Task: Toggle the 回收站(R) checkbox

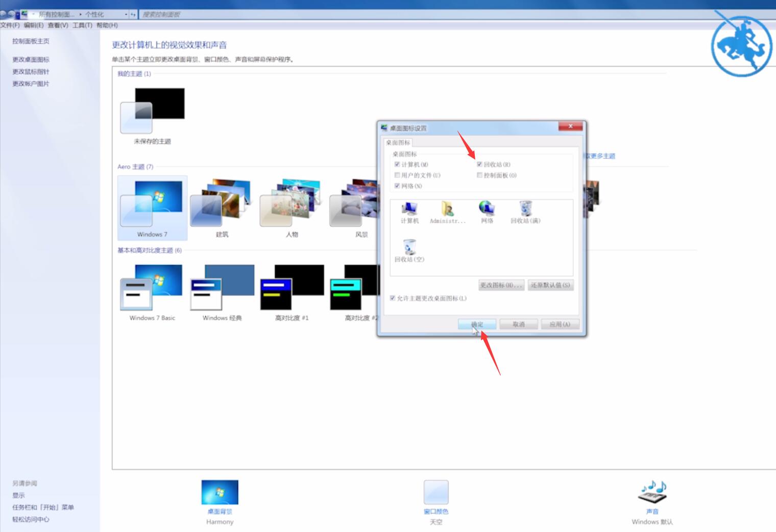Action: pyautogui.click(x=479, y=164)
